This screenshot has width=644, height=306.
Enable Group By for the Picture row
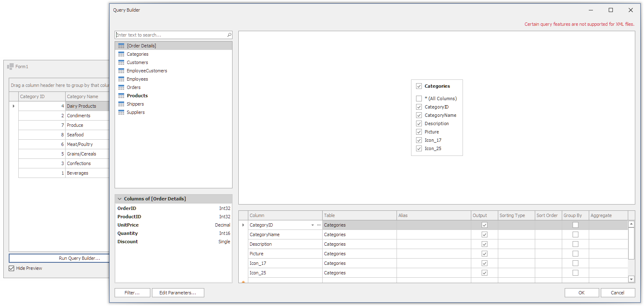[x=575, y=254]
